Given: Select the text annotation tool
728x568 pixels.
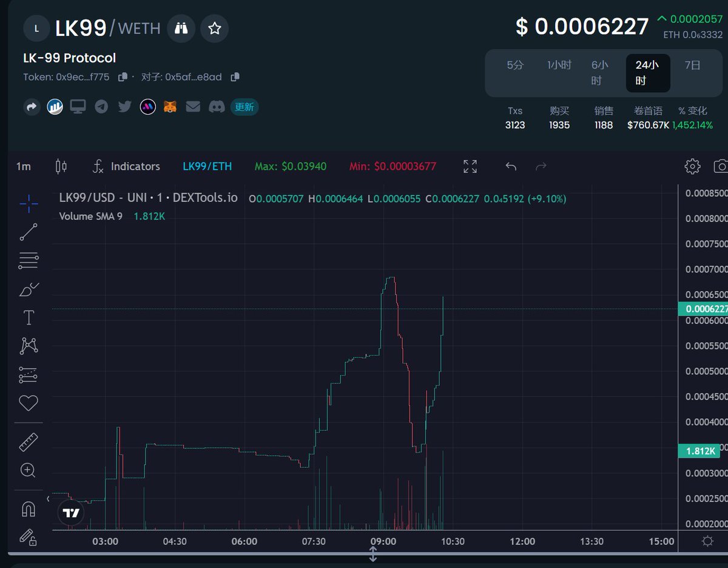Looking at the screenshot, I should point(29,317).
